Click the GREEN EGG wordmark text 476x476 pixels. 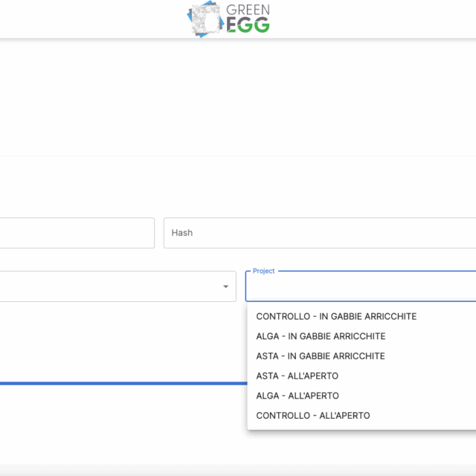tap(248, 19)
